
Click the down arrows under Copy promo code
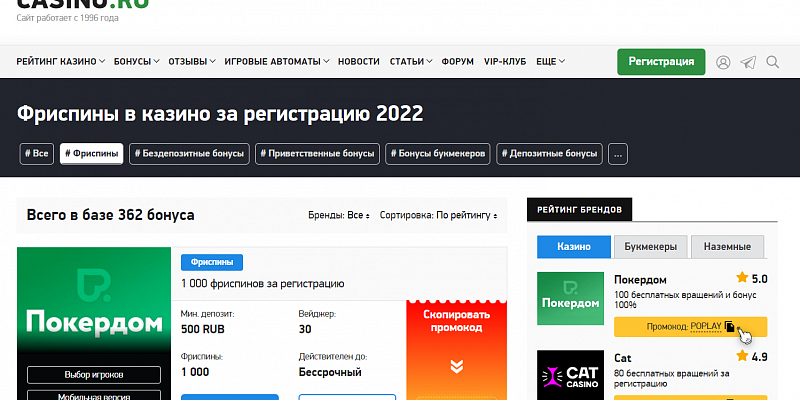(456, 366)
